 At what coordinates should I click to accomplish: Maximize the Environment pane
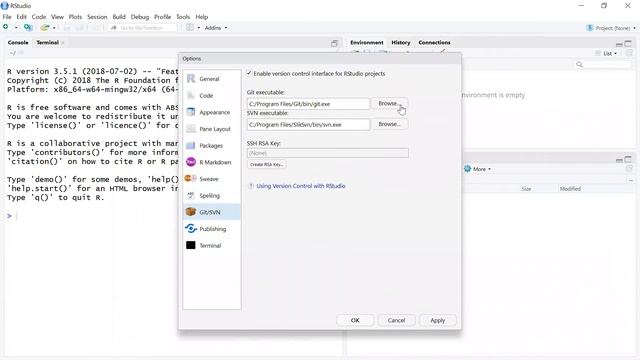[x=628, y=43]
